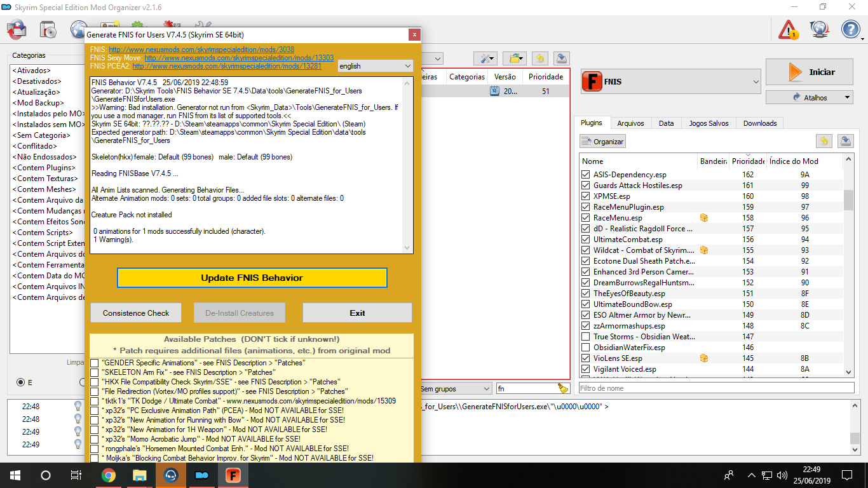
Task: Click the flag icon beside RaceMenu.esp
Action: [704, 218]
